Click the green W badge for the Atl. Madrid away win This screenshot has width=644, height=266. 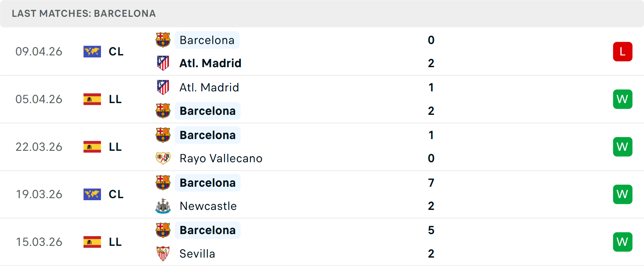pyautogui.click(x=623, y=99)
